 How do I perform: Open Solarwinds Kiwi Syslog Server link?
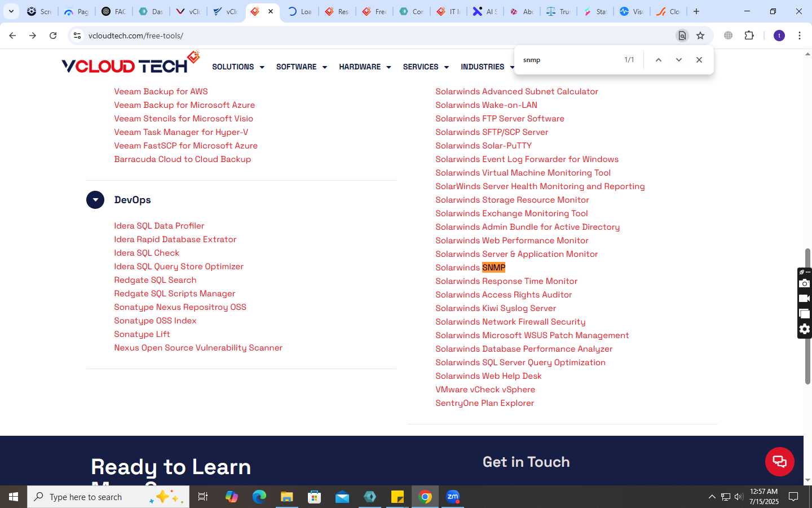496,308
